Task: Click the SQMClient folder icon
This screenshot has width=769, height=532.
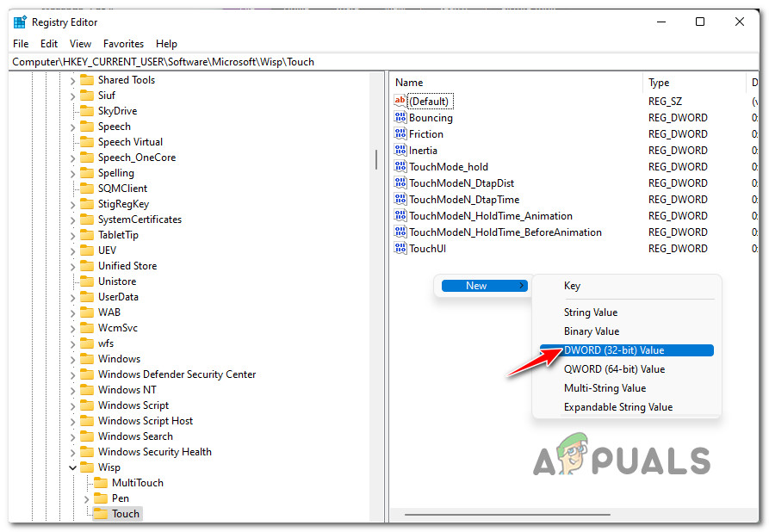Action: (87, 189)
